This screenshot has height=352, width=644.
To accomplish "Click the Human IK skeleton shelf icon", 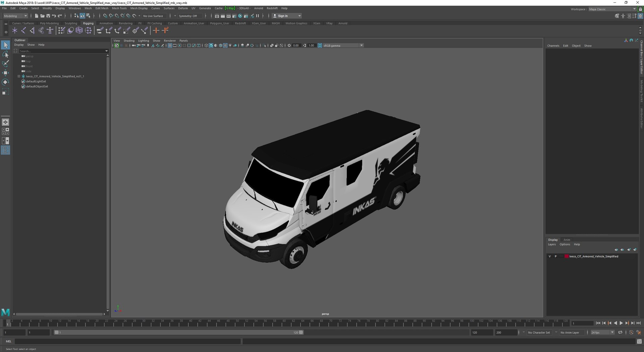I will point(50,31).
